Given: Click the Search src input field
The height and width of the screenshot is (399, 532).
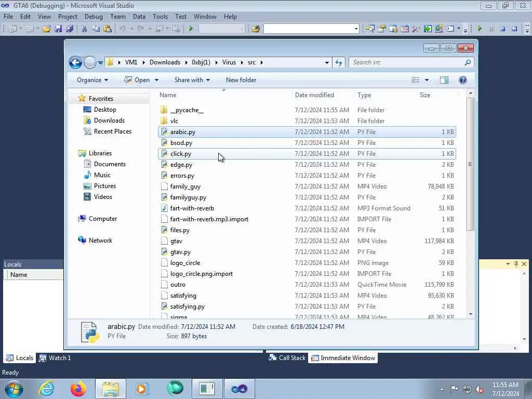Looking at the screenshot, I should [x=407, y=62].
